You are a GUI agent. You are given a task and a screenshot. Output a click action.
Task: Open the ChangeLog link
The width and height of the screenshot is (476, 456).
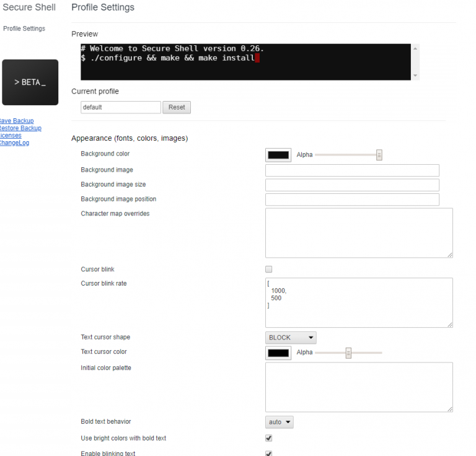coord(15,142)
